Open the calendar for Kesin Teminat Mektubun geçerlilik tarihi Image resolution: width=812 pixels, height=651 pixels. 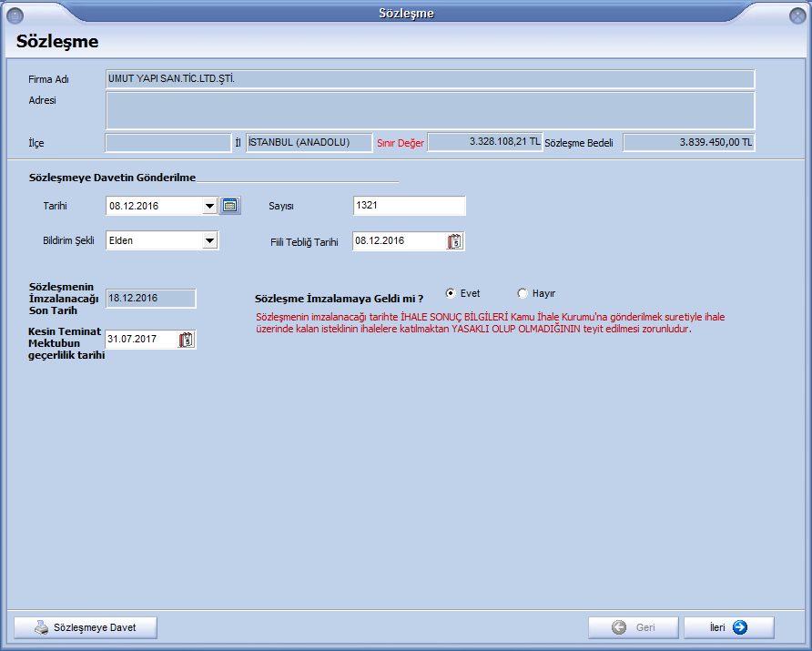coord(187,340)
